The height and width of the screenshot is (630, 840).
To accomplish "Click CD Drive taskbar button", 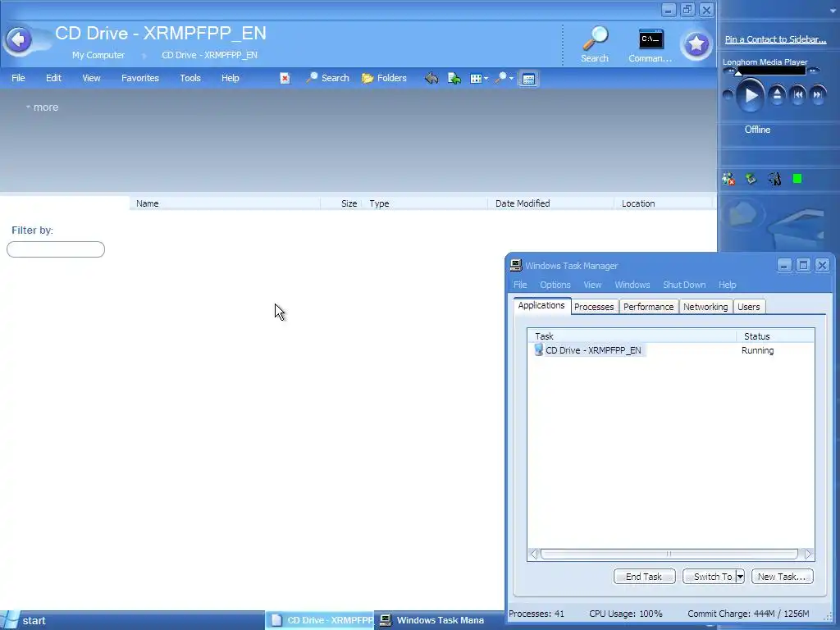I will pyautogui.click(x=320, y=620).
